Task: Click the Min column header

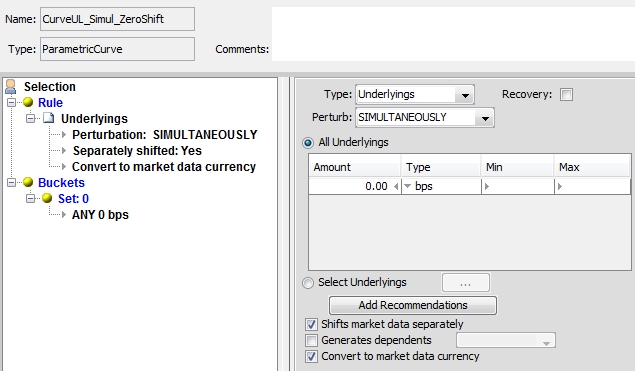Action: click(518, 167)
